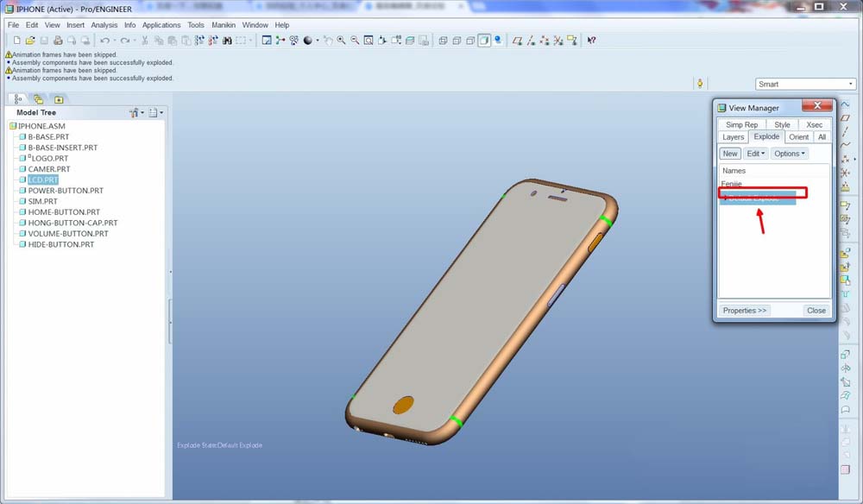The width and height of the screenshot is (863, 504).
Task: Redo the last undone action
Action: coord(125,41)
